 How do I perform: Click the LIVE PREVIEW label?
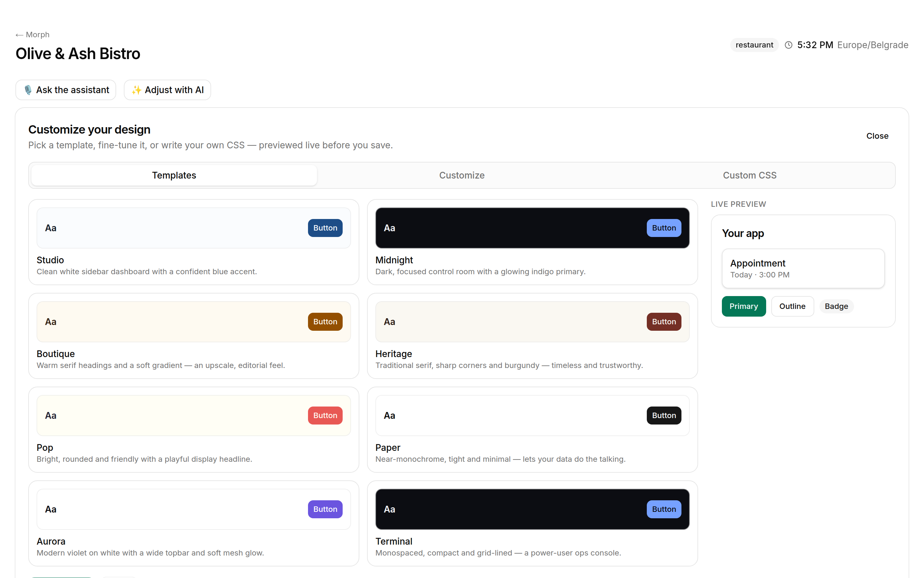738,204
